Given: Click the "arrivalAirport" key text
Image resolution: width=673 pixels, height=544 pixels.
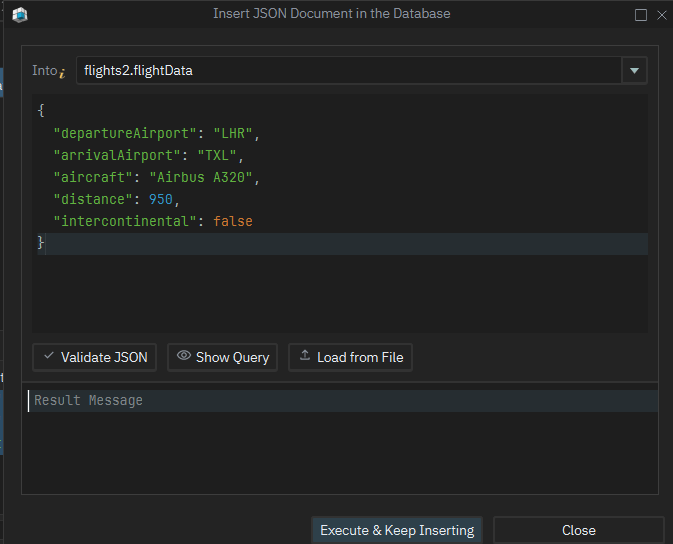Looking at the screenshot, I should (117, 155).
